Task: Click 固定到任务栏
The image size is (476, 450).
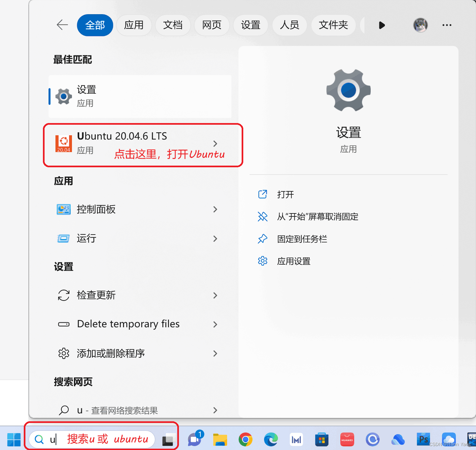Action: pyautogui.click(x=302, y=239)
